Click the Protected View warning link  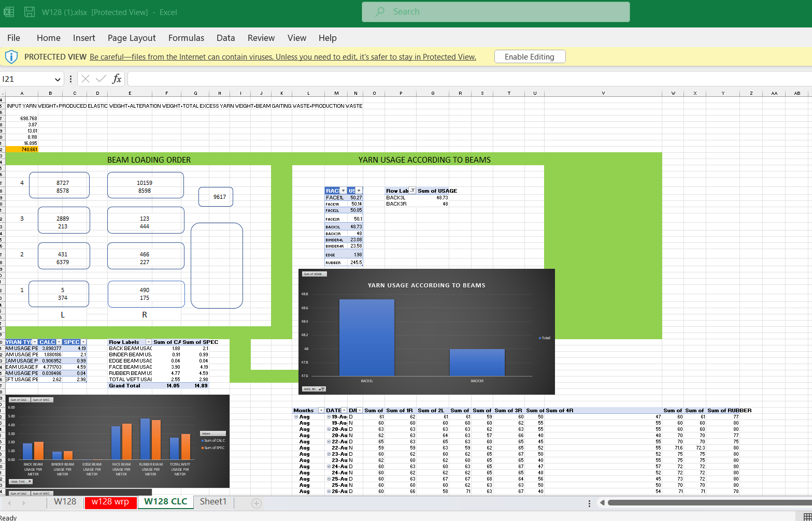pyautogui.click(x=282, y=57)
